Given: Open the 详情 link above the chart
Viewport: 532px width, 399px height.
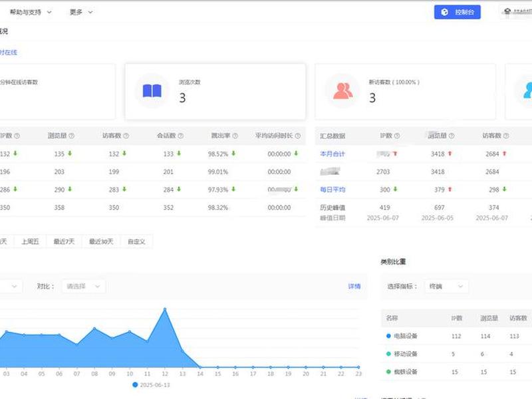Looking at the screenshot, I should pos(354,287).
